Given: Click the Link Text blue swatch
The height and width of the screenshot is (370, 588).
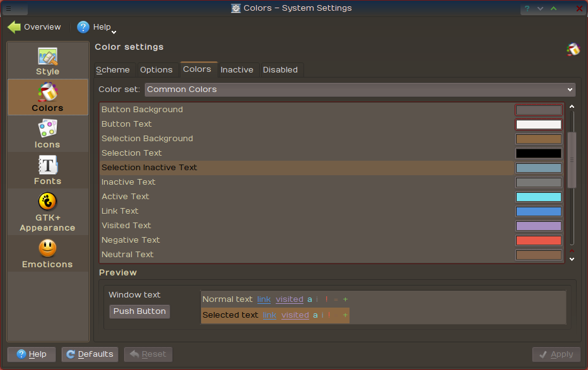Looking at the screenshot, I should pos(539,212).
